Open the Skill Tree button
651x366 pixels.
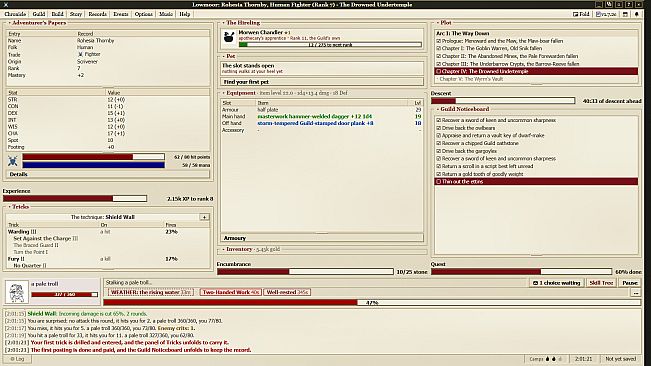click(601, 283)
